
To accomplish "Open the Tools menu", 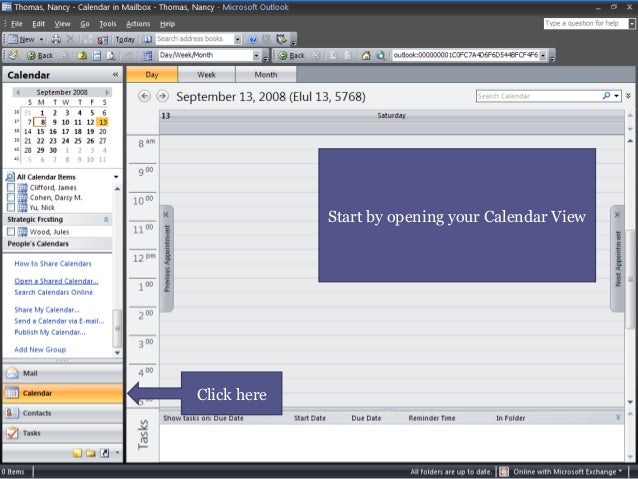I will pos(108,24).
